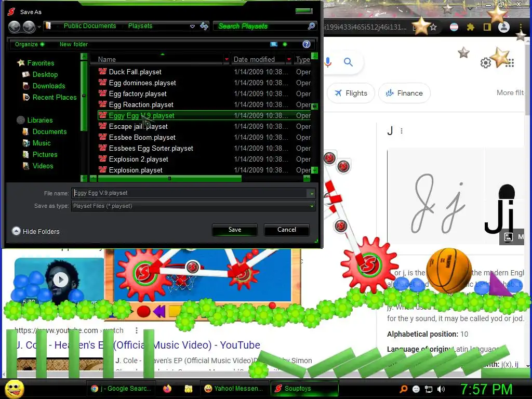
Task: Switch to Yahoo! Messenger in the taskbar
Action: (233, 389)
